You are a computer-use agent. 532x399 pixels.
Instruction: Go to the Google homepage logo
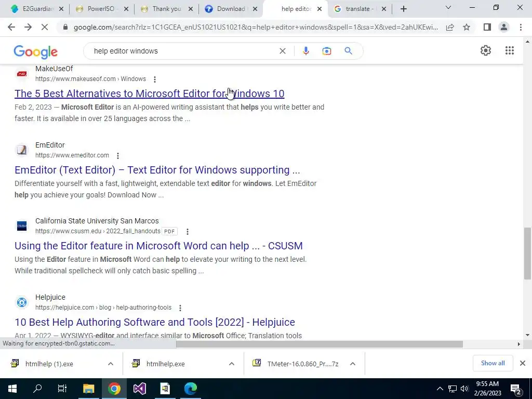[36, 52]
